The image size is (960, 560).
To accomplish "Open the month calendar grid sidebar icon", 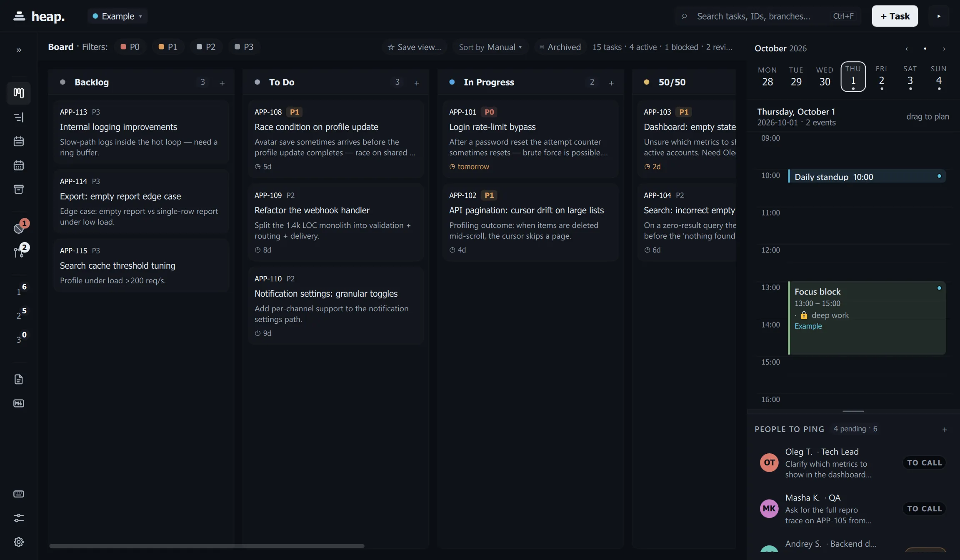I will 19,165.
